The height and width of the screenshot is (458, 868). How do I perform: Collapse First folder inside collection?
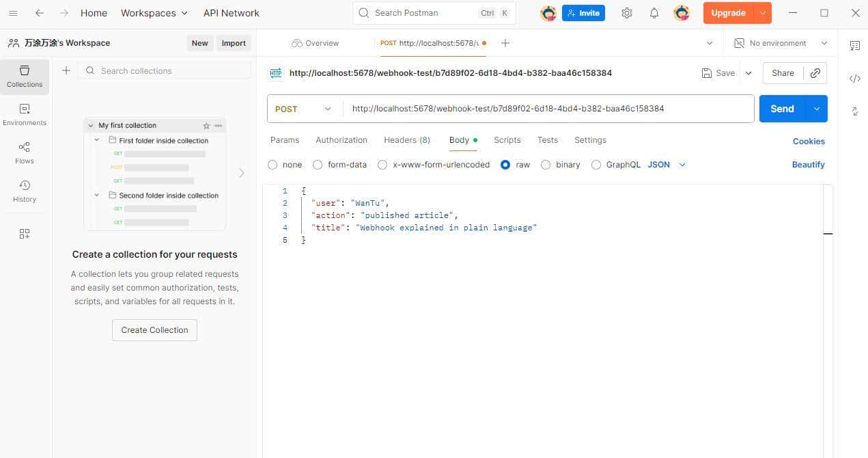(x=96, y=140)
